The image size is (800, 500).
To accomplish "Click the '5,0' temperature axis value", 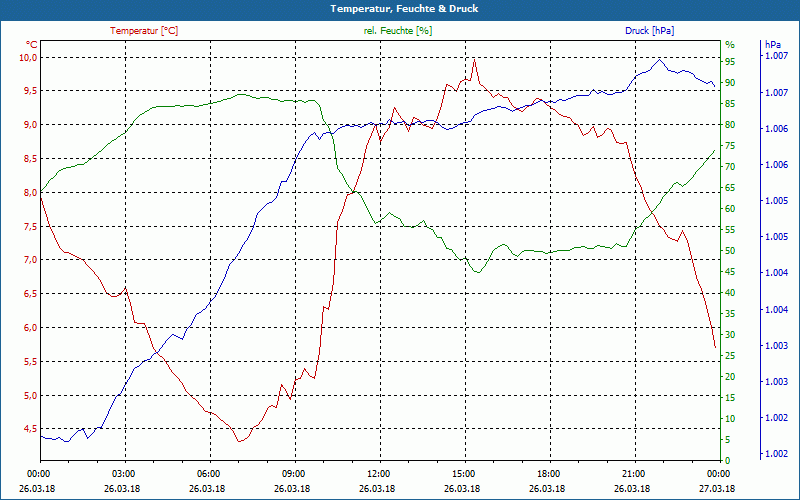I will pos(31,395).
